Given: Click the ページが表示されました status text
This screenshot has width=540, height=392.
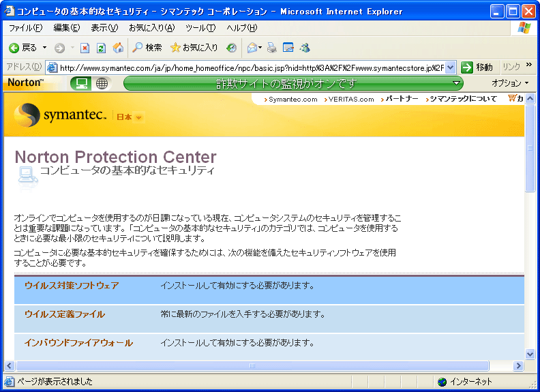Looking at the screenshot, I should coord(55,382).
